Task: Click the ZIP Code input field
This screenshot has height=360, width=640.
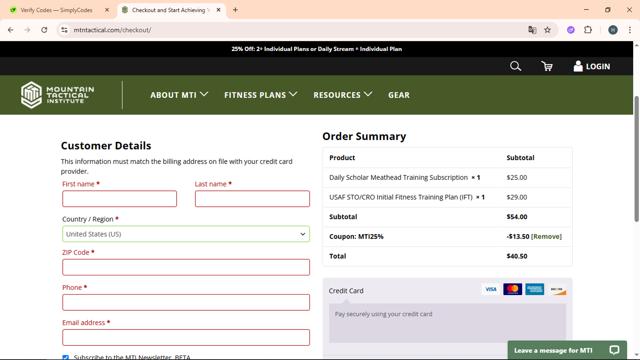Action: pos(186,267)
